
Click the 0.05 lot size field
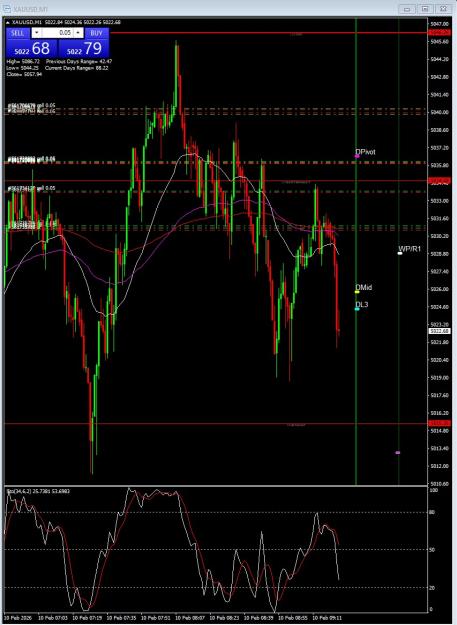57,33
